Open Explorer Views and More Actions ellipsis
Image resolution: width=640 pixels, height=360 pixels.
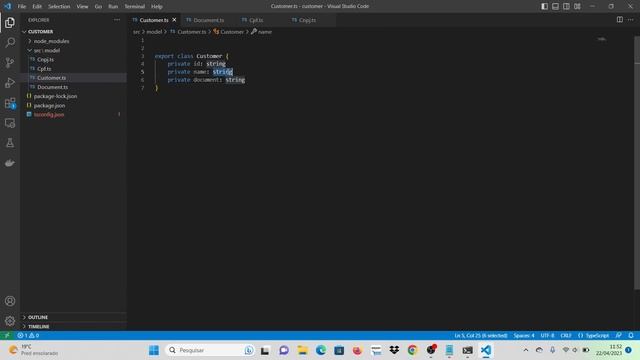tap(117, 20)
